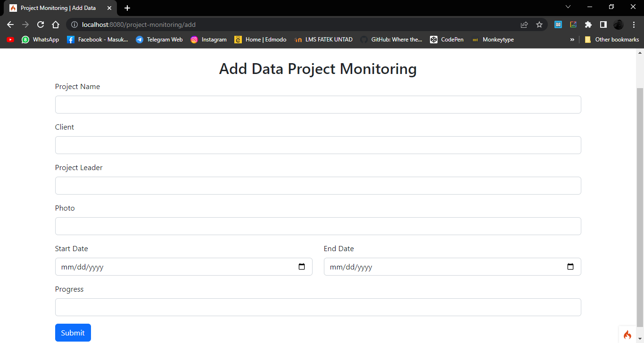Expand the hidden bookmarks chevron

pyautogui.click(x=572, y=40)
